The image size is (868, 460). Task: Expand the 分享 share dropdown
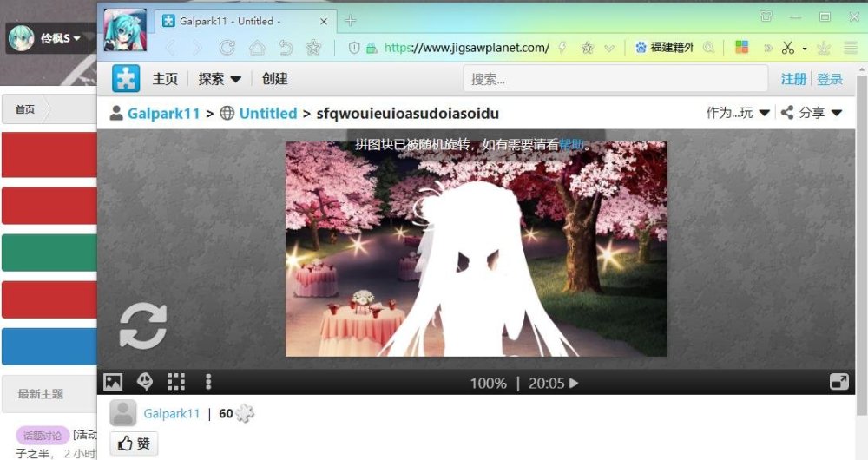pos(812,113)
